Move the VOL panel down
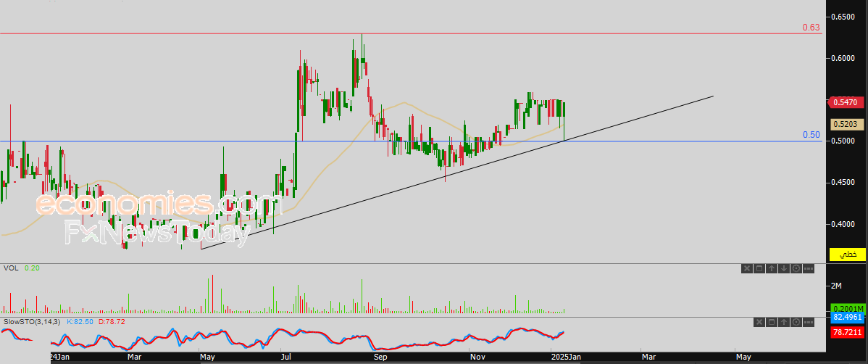 (x=783, y=269)
